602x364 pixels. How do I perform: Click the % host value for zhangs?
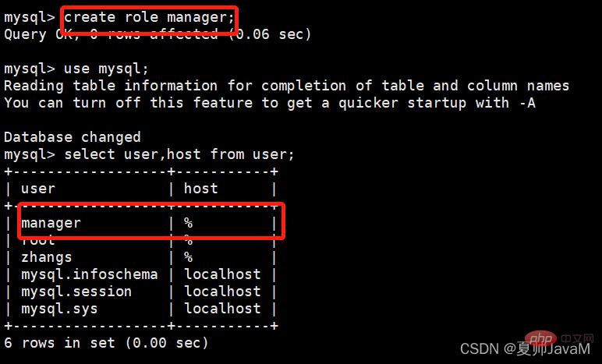coord(188,257)
